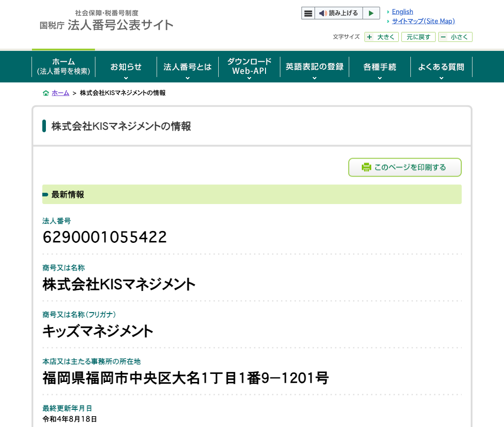Increase text size with 大きく button
This screenshot has height=427, width=504.
coord(382,37)
